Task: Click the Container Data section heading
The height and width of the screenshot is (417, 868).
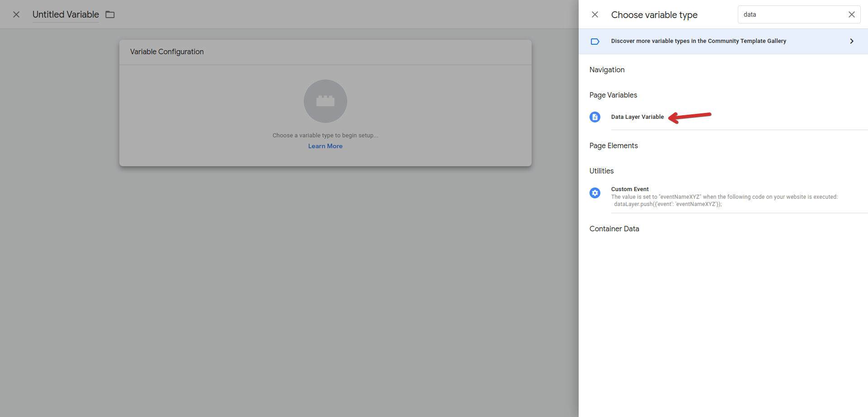Action: pyautogui.click(x=614, y=229)
